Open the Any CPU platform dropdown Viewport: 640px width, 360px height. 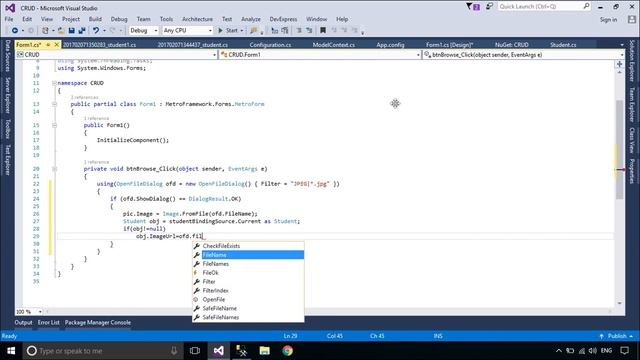(x=188, y=31)
